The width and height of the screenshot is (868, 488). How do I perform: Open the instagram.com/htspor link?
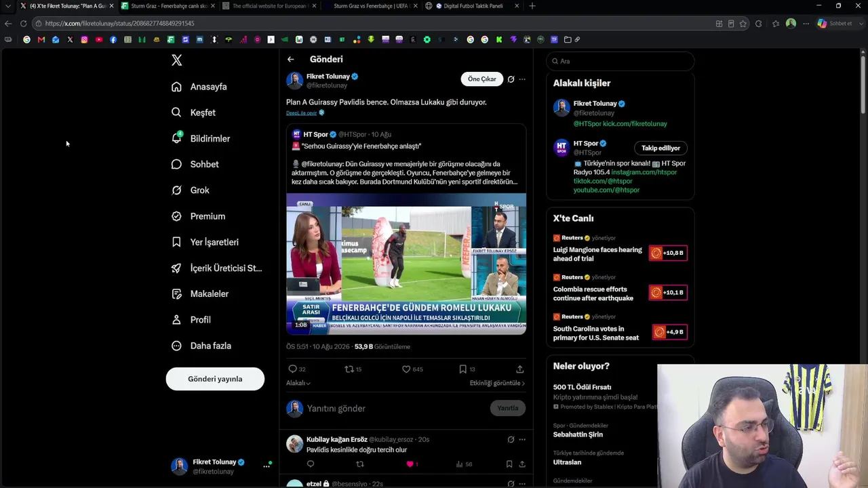644,173
